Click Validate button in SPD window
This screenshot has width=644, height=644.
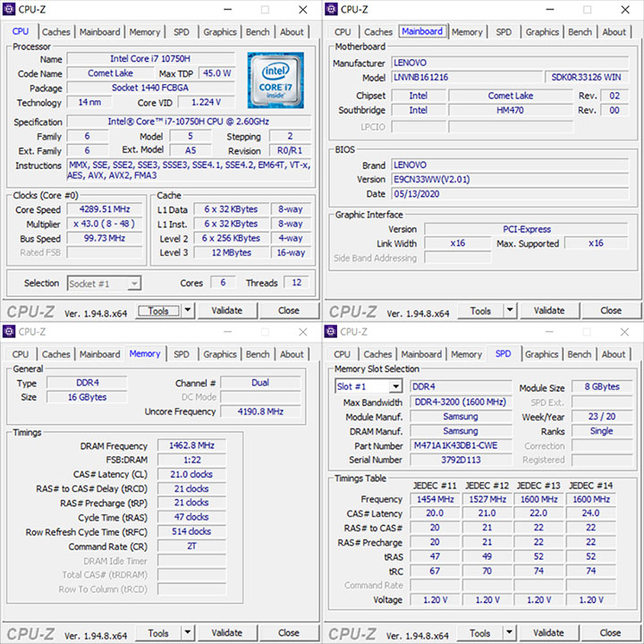tap(548, 633)
